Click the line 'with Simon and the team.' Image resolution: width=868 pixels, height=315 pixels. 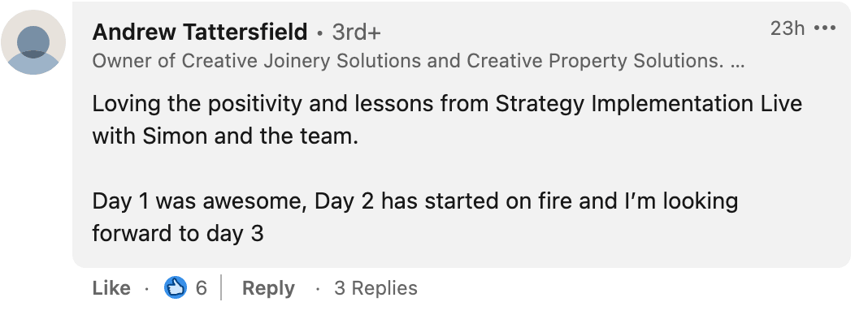[225, 136]
